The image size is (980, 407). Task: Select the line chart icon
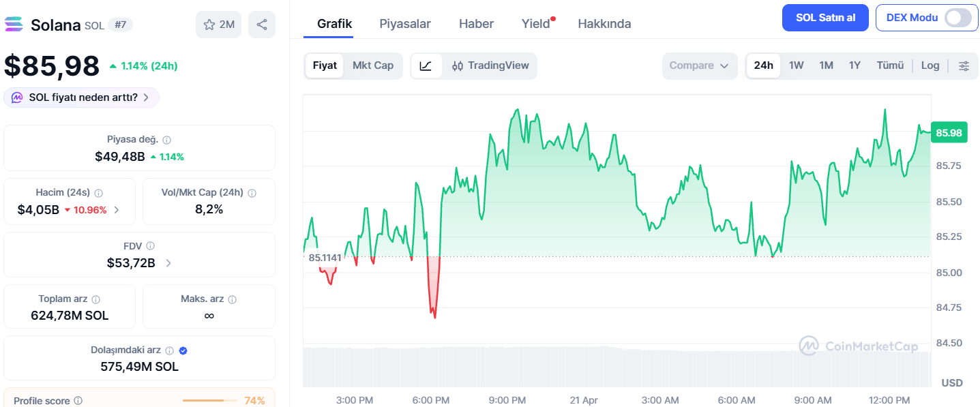(x=426, y=66)
